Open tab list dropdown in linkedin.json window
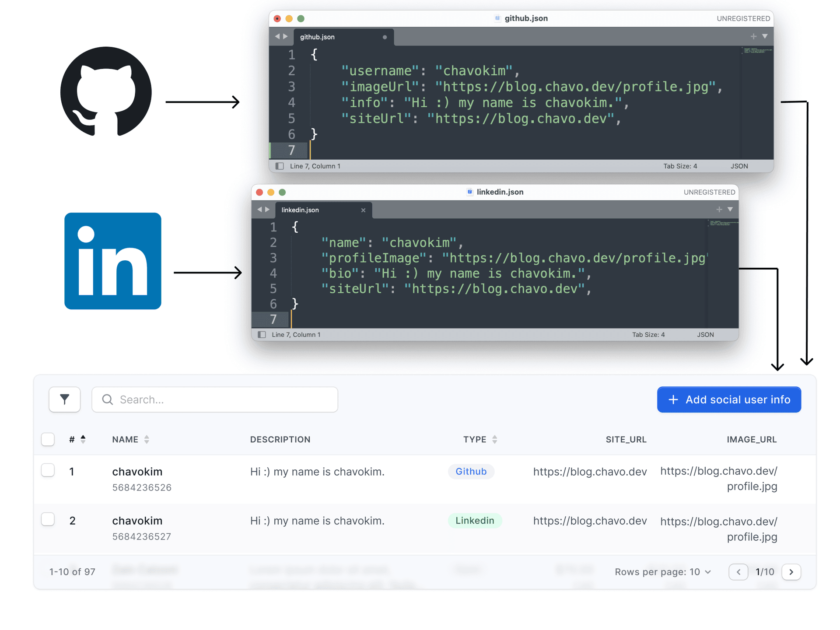The image size is (840, 630). click(730, 210)
